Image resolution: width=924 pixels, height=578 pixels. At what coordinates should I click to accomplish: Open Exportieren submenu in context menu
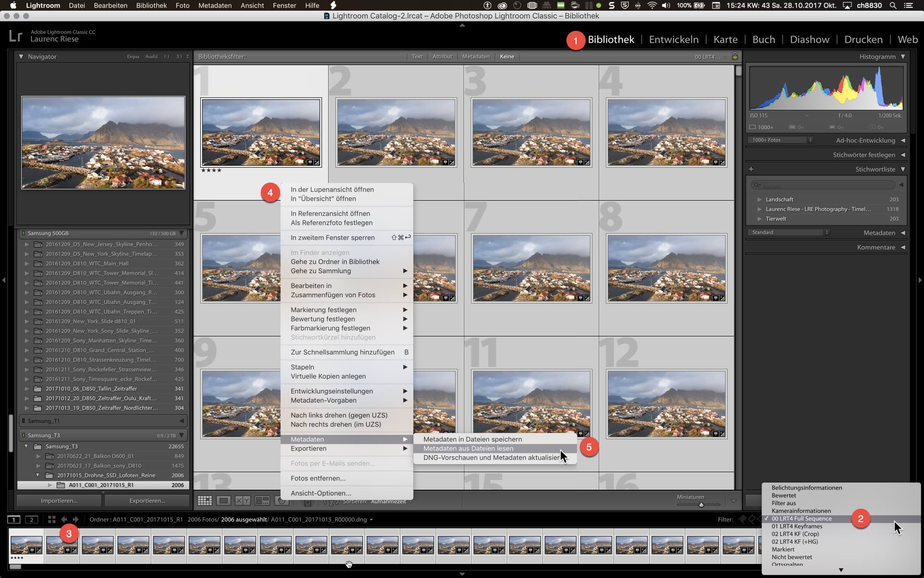[347, 448]
